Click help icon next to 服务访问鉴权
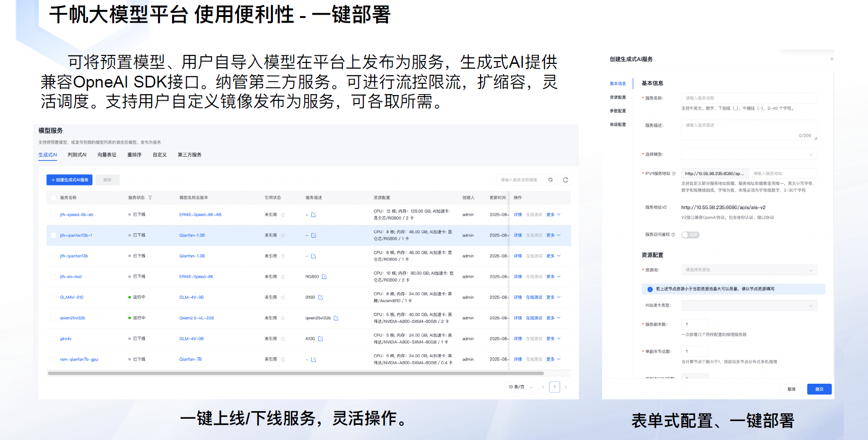Image resolution: width=868 pixels, height=440 pixels. [x=673, y=235]
